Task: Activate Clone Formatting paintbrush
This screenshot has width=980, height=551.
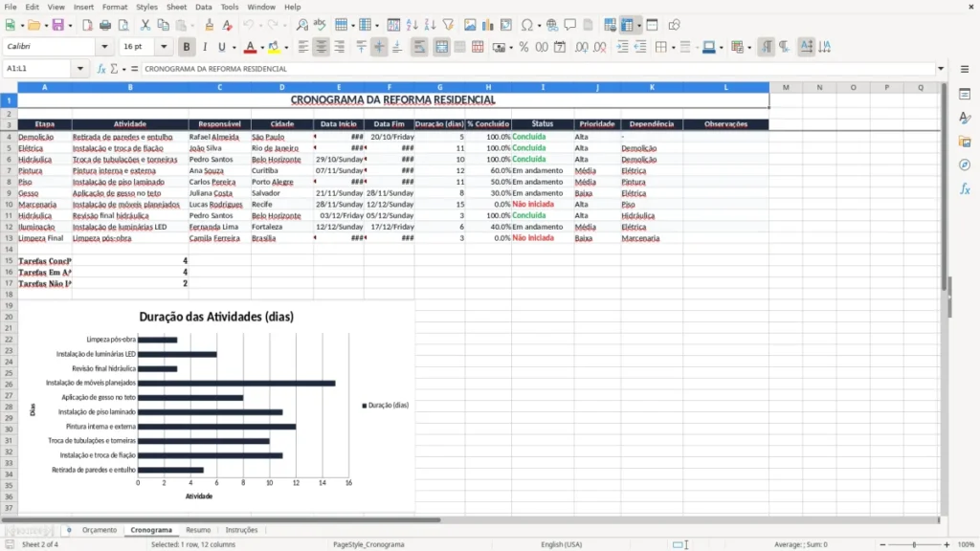Action: [x=209, y=25]
